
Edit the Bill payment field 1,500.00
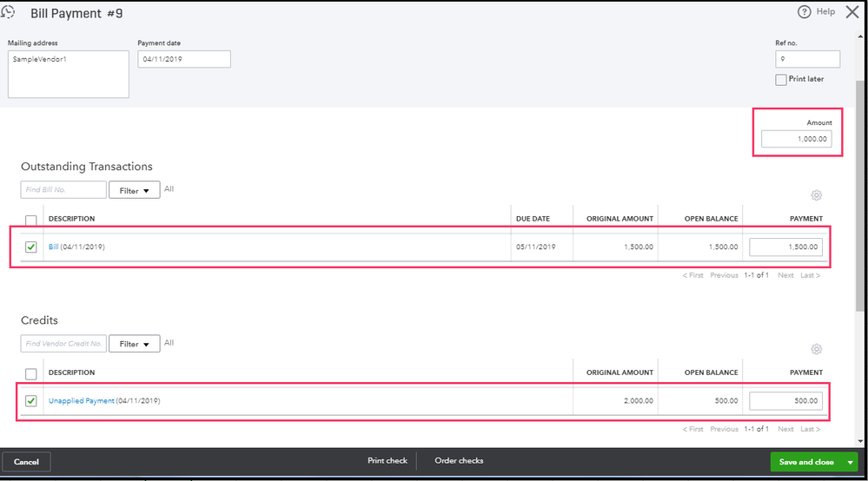(785, 247)
